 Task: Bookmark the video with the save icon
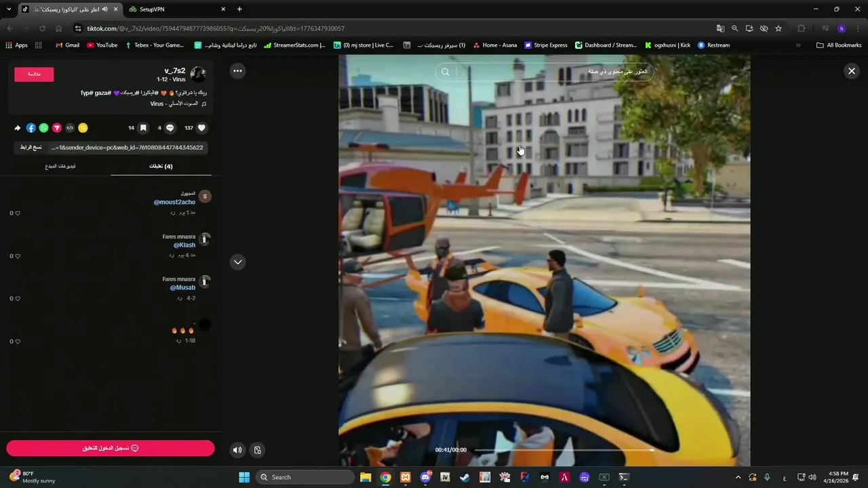(143, 127)
